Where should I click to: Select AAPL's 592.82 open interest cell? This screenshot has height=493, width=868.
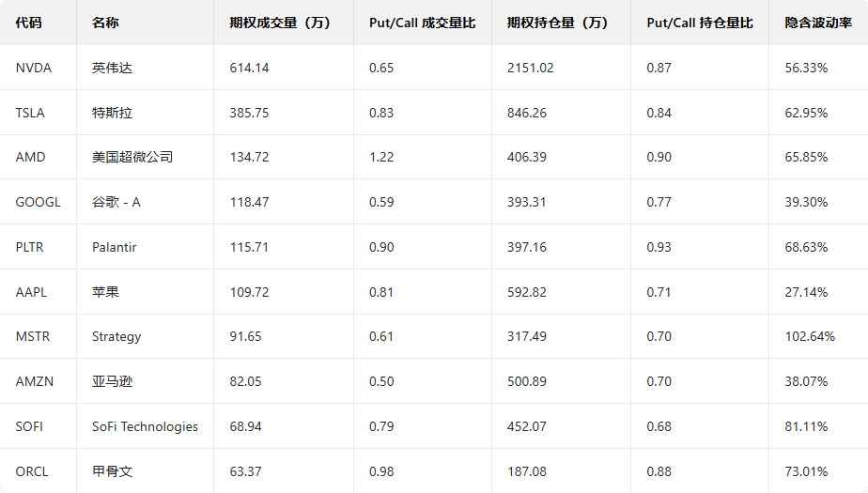[x=526, y=292]
